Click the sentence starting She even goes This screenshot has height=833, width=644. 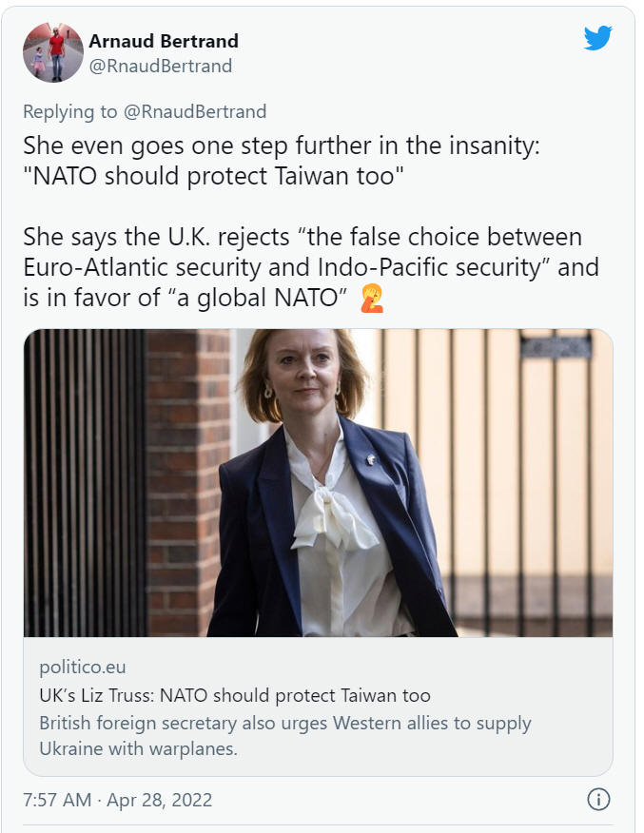(x=281, y=145)
